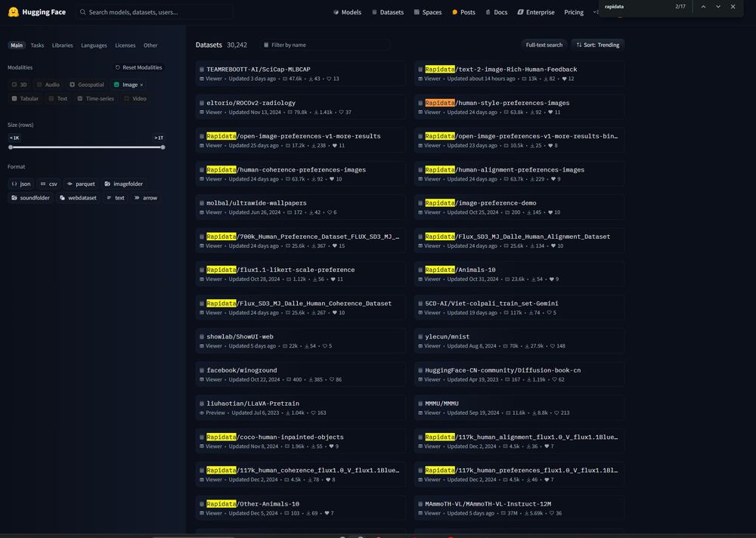Switch to the Libraries filter tab
Image resolution: width=756 pixels, height=538 pixels.
pyautogui.click(x=62, y=45)
